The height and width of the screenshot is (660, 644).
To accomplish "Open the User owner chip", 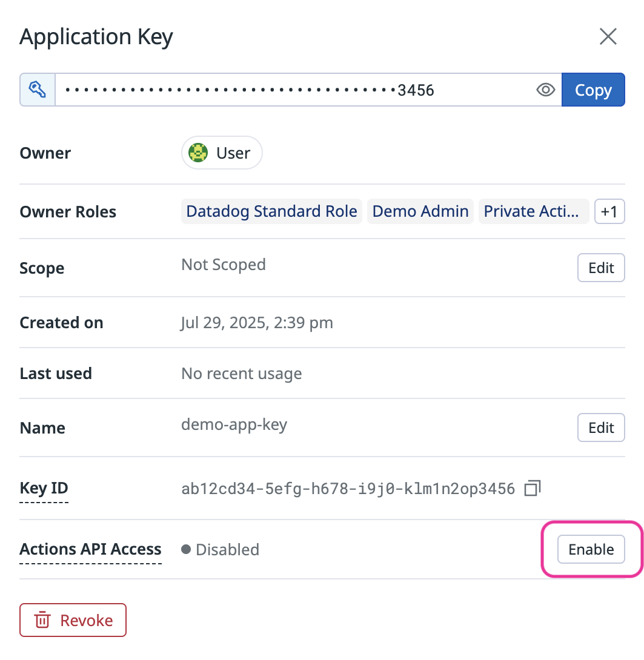I will click(x=222, y=153).
